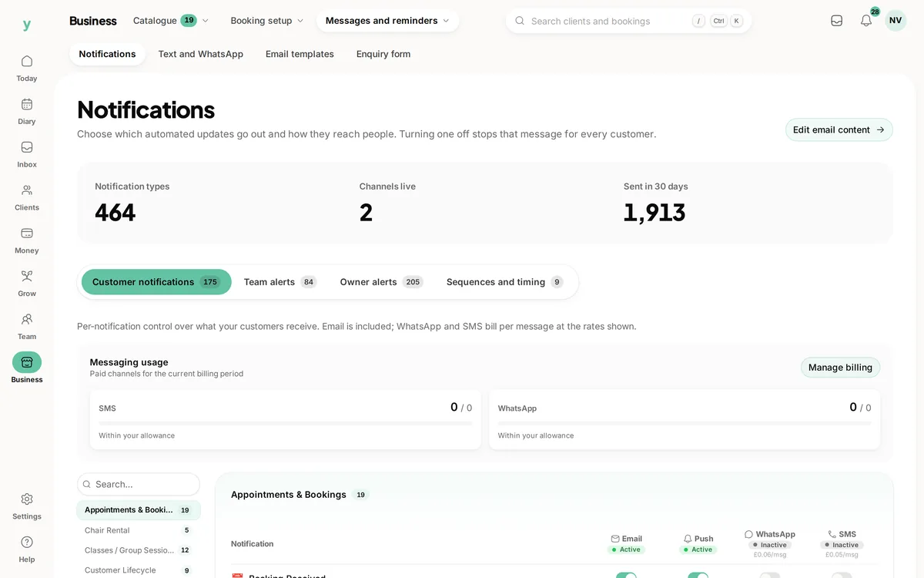The image size is (924, 578).
Task: Select the Customer Lifecycle category
Action: (x=139, y=570)
